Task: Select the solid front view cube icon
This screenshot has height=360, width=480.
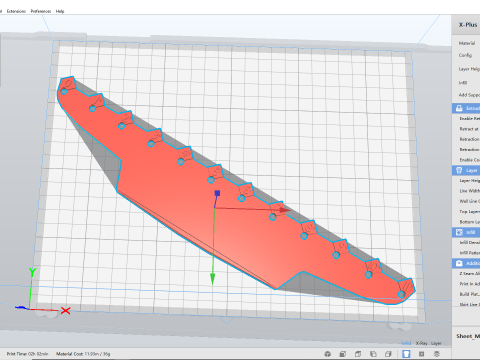Action: click(x=343, y=354)
